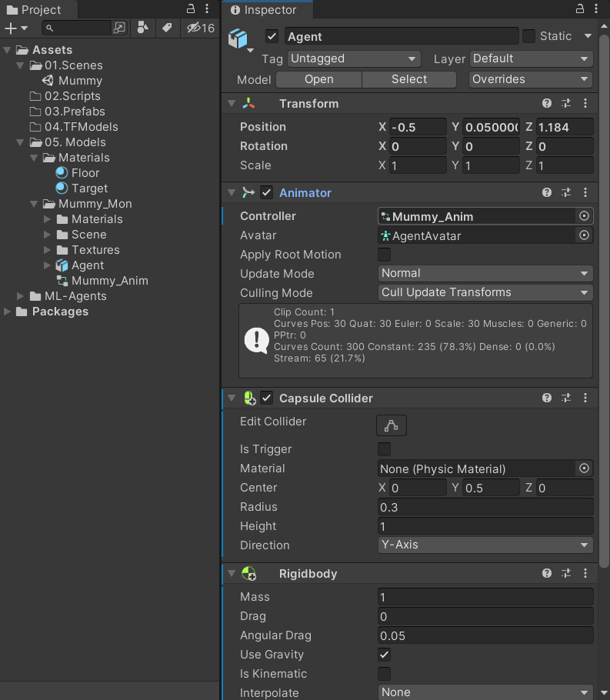This screenshot has width=610, height=700.
Task: Open Animator component context menu
Action: click(585, 192)
